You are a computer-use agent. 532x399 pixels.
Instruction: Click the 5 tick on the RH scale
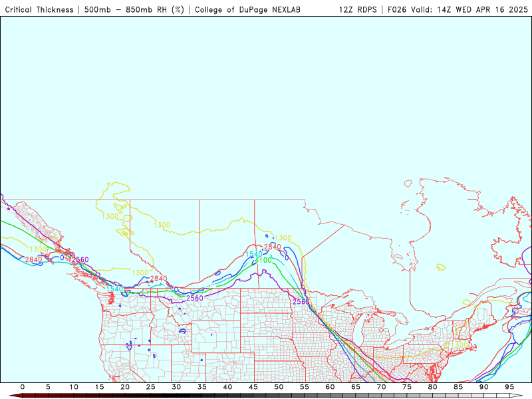(x=48, y=387)
